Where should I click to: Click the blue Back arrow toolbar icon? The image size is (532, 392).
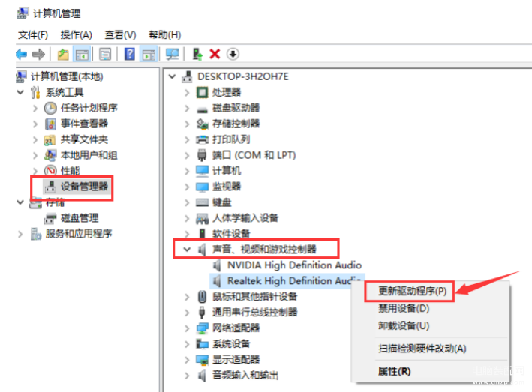pyautogui.click(x=21, y=54)
